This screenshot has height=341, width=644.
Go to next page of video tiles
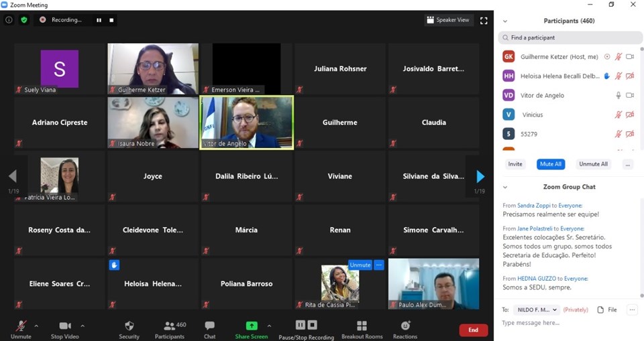pos(480,176)
